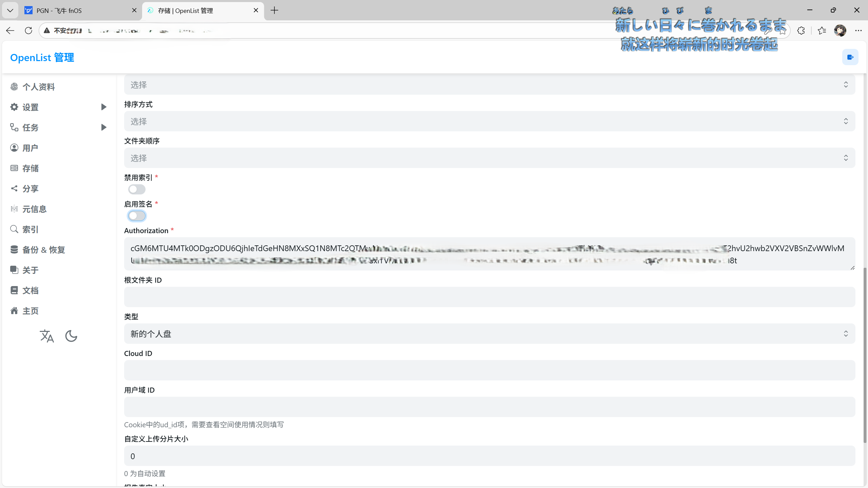Open browser extensions puzzle icon

coord(801,31)
